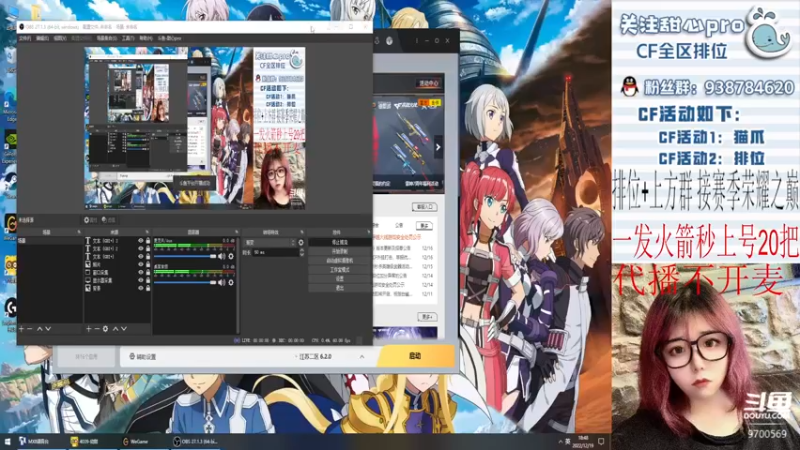This screenshot has width=800, height=450.
Task: Mute the 麦克风/Aux speaker icon
Action: click(x=222, y=256)
